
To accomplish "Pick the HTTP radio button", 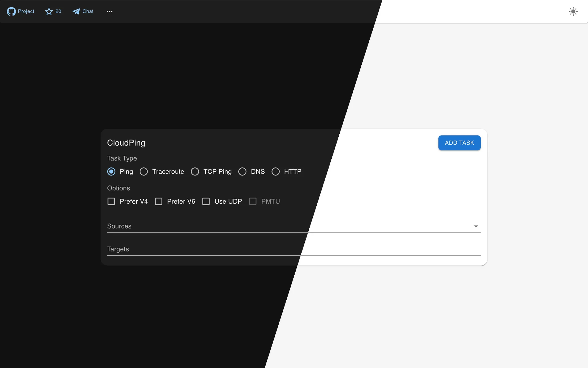I will tap(276, 171).
